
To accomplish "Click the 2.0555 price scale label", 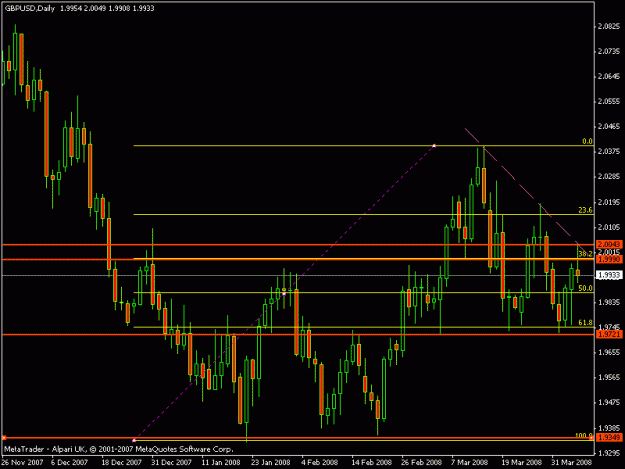I will [x=609, y=102].
